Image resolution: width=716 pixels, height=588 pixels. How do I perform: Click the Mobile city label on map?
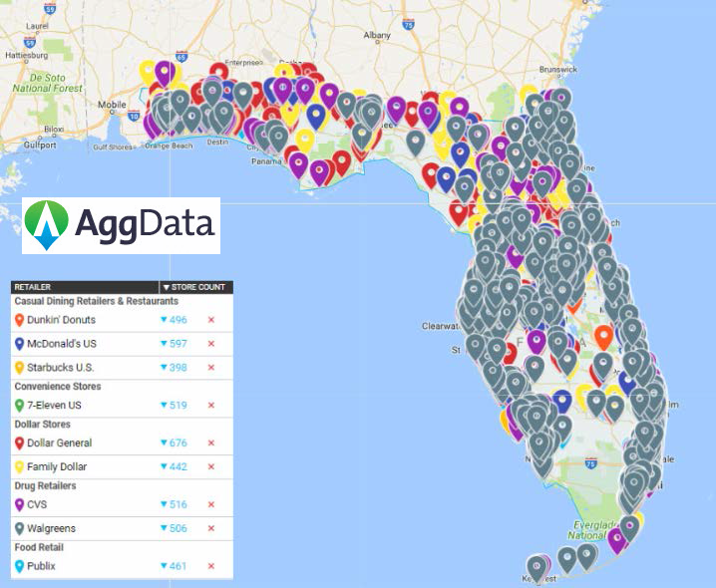point(112,105)
